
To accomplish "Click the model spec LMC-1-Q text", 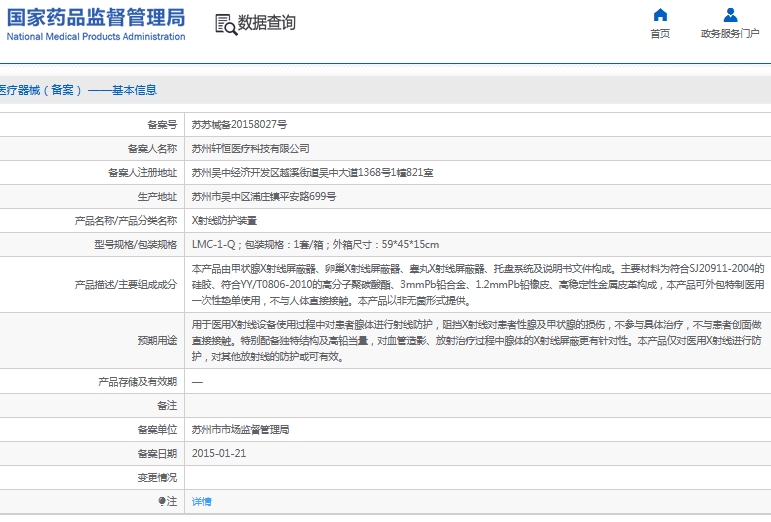I will [213, 244].
